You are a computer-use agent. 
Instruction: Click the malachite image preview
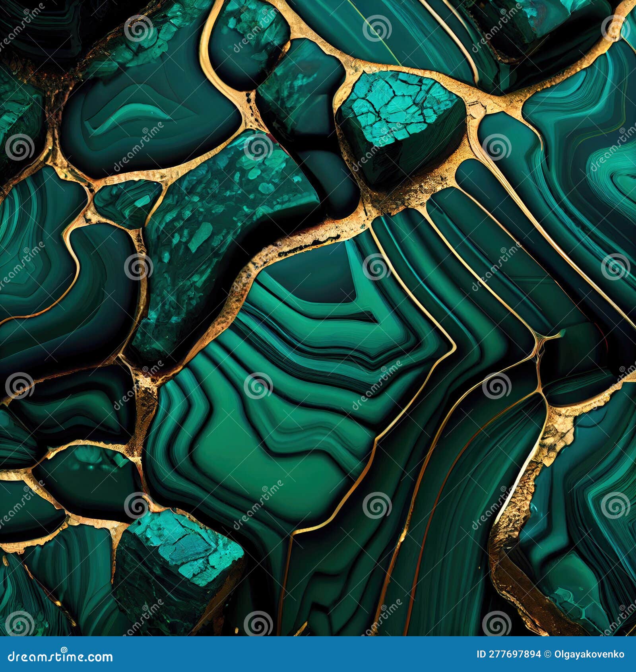pyautogui.click(x=318, y=318)
